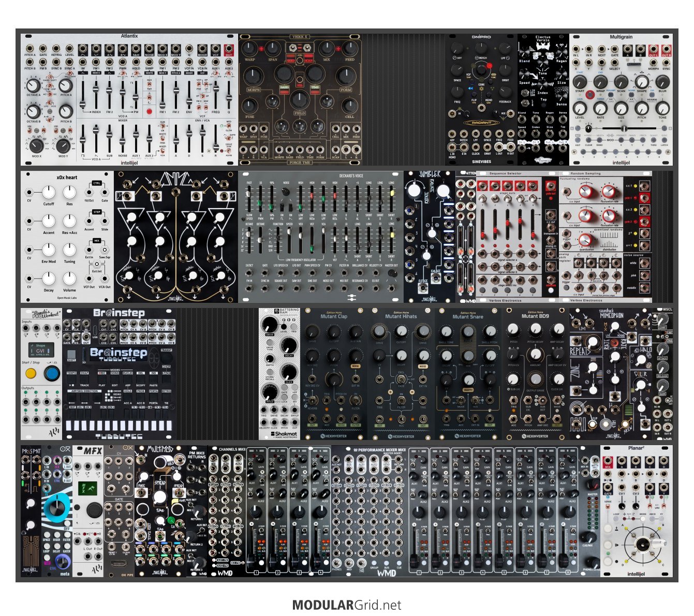Select the PM MKII Returns module
The height and width of the screenshot is (616, 694).
tap(197, 511)
